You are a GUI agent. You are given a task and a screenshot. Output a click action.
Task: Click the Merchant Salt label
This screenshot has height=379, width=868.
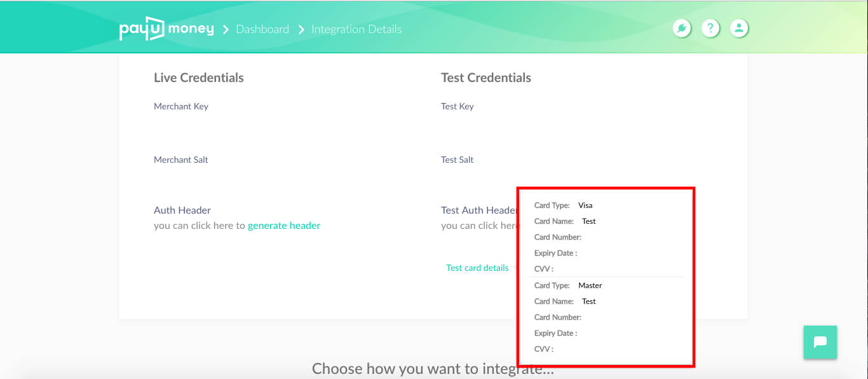[x=181, y=160]
